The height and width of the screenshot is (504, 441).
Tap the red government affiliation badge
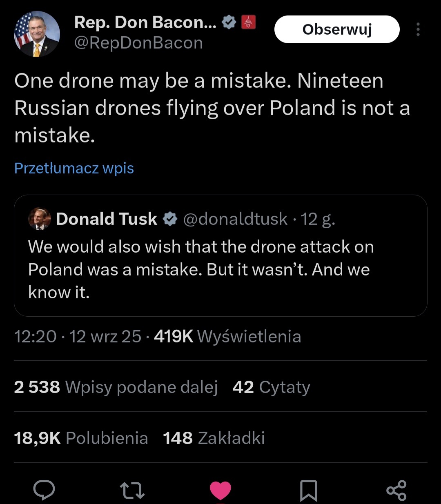248,23
